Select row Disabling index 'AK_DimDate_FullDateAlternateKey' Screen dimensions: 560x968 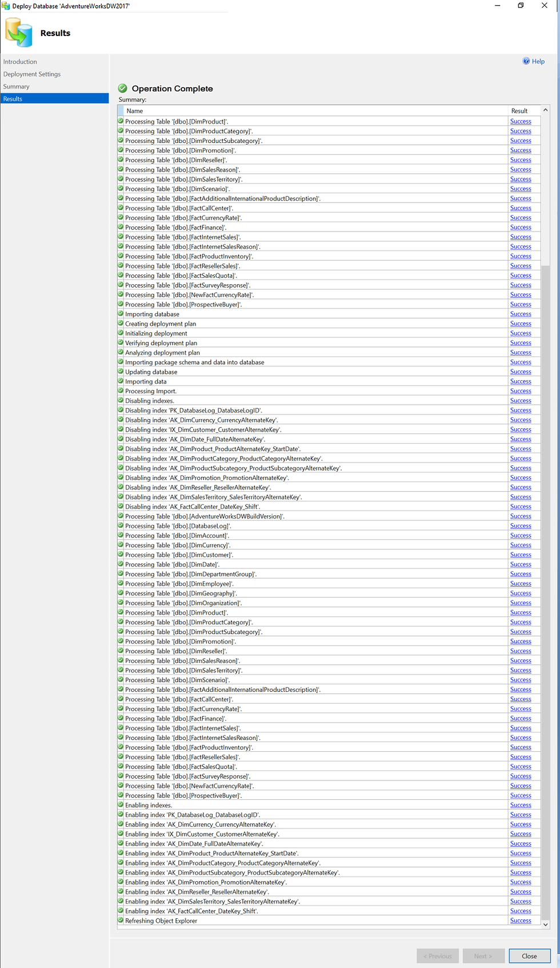(329, 439)
